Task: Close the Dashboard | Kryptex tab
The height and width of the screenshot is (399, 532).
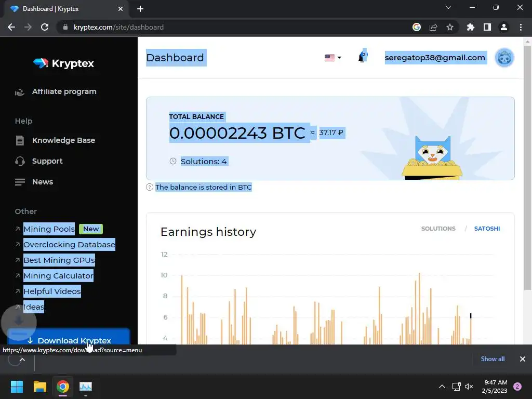Action: (121, 9)
